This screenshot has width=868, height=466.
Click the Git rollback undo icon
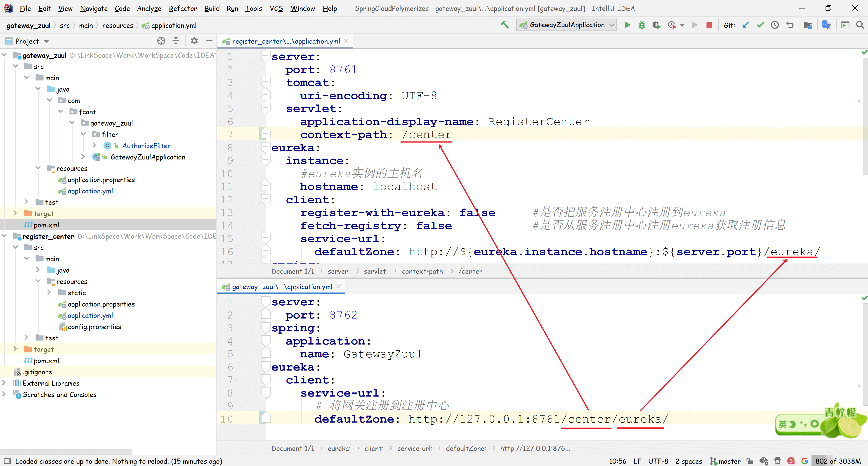(x=790, y=25)
